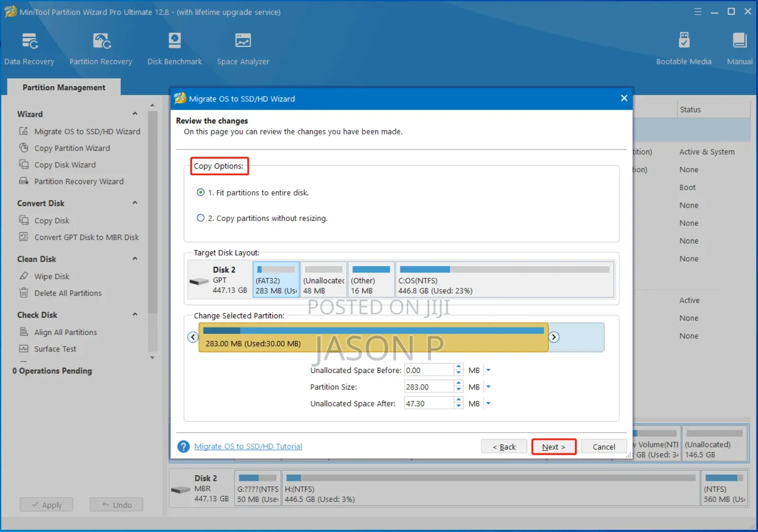Click the hamburger menu icon in the title bar

click(698, 11)
